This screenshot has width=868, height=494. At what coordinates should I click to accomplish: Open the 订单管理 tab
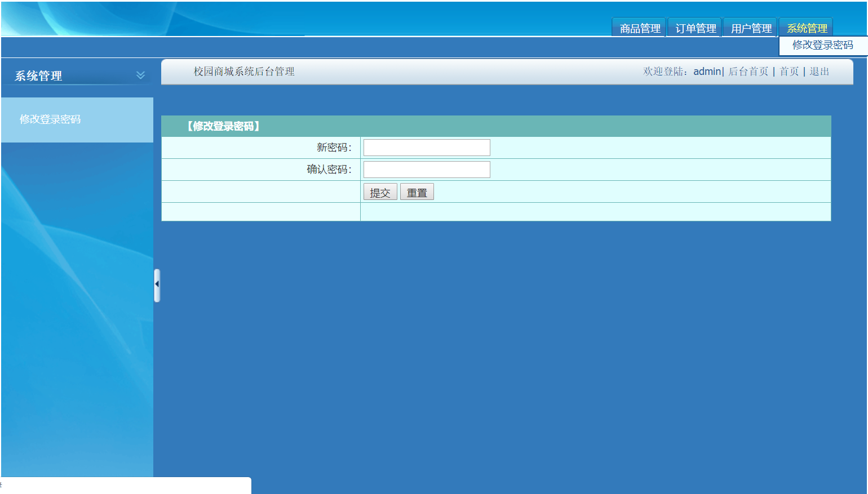click(x=695, y=28)
